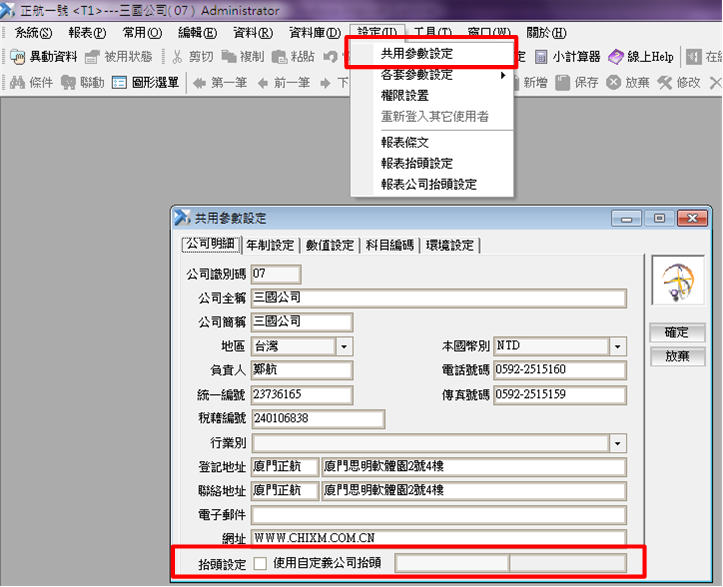
Task: Open the 圖形選單 graphic menu
Action: coord(119,83)
